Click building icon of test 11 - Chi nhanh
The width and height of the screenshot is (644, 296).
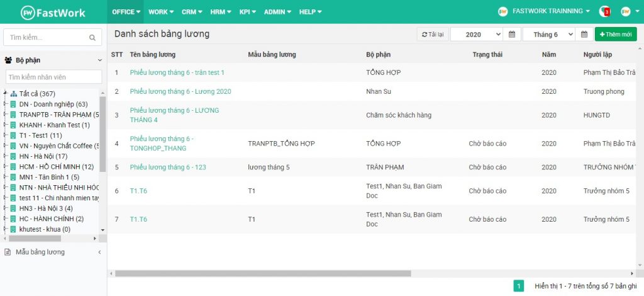coord(13,198)
